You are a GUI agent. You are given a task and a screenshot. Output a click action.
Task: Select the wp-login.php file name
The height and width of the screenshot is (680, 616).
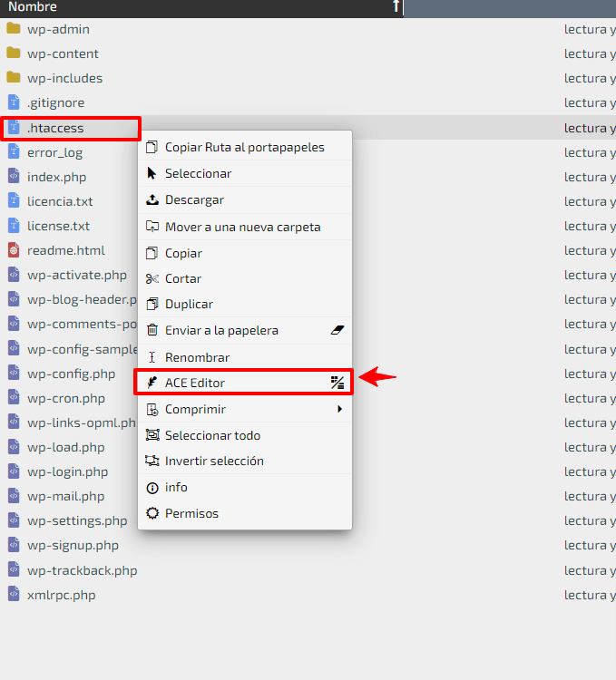tap(67, 471)
